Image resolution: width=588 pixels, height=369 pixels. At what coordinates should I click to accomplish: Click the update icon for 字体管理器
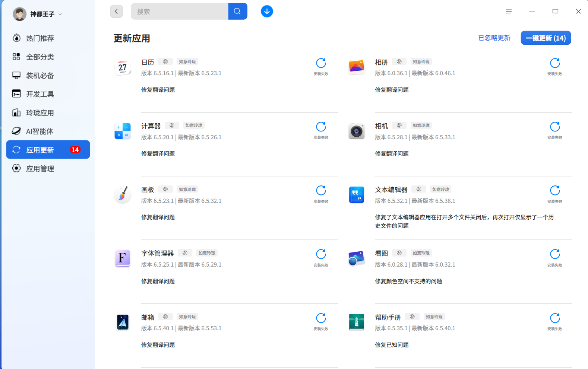[321, 254]
